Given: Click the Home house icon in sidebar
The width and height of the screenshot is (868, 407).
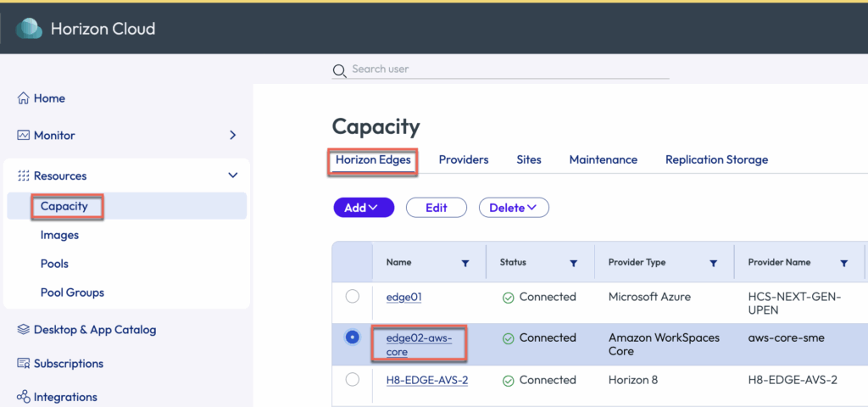Looking at the screenshot, I should [24, 98].
